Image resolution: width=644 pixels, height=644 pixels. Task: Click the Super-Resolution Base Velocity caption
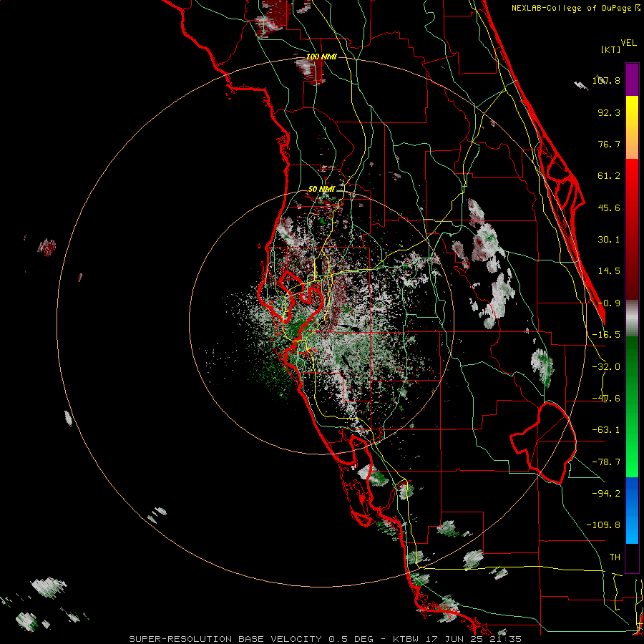click(326, 639)
